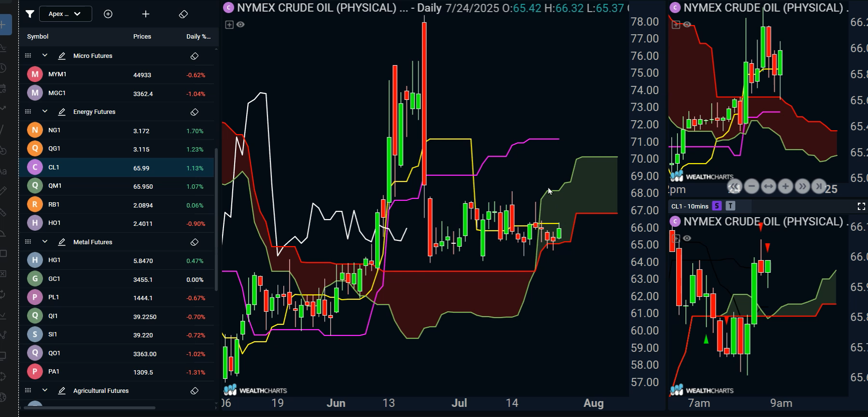The image size is (868, 417).
Task: Click the CL1 - 10mins chart tab
Action: (x=690, y=206)
